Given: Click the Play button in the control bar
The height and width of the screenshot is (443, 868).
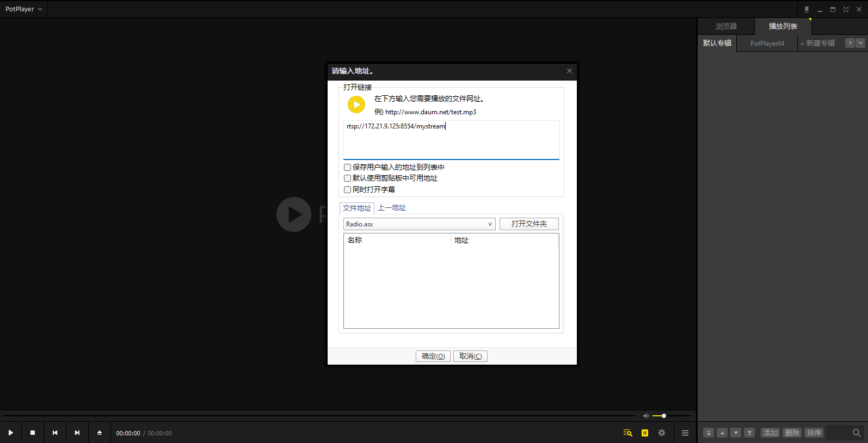Looking at the screenshot, I should click(x=10, y=433).
